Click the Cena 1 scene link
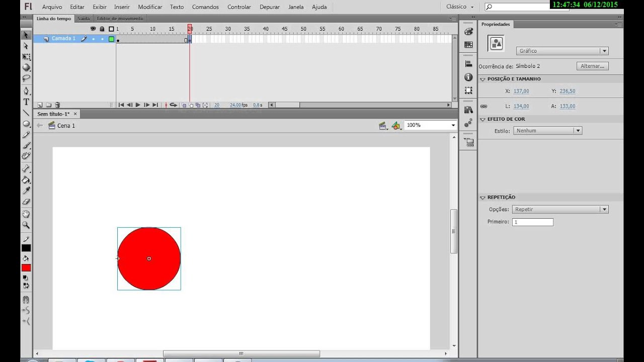Viewport: 644px width, 362px height. tap(66, 126)
